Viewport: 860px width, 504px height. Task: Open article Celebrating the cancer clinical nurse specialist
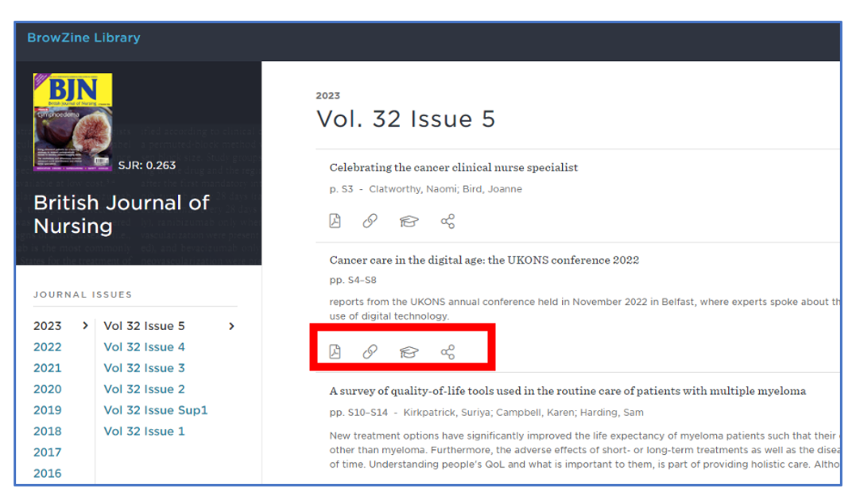[454, 167]
